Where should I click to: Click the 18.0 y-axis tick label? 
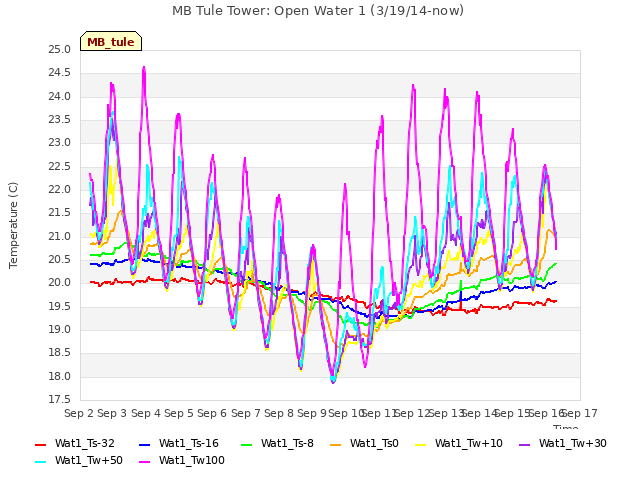click(59, 377)
